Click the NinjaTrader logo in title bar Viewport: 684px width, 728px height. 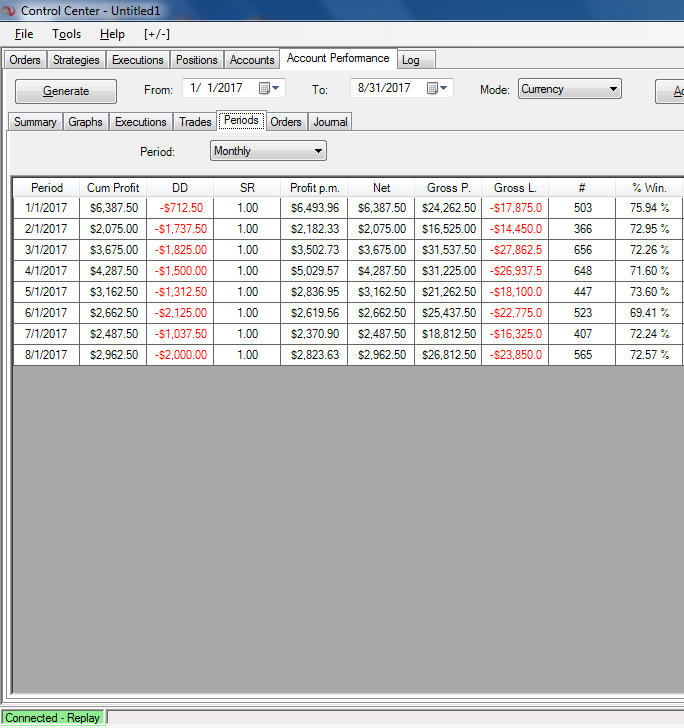click(x=9, y=10)
